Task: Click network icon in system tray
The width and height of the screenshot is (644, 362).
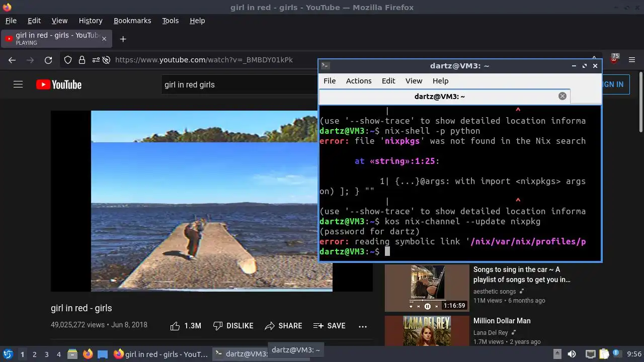Action: (x=591, y=354)
